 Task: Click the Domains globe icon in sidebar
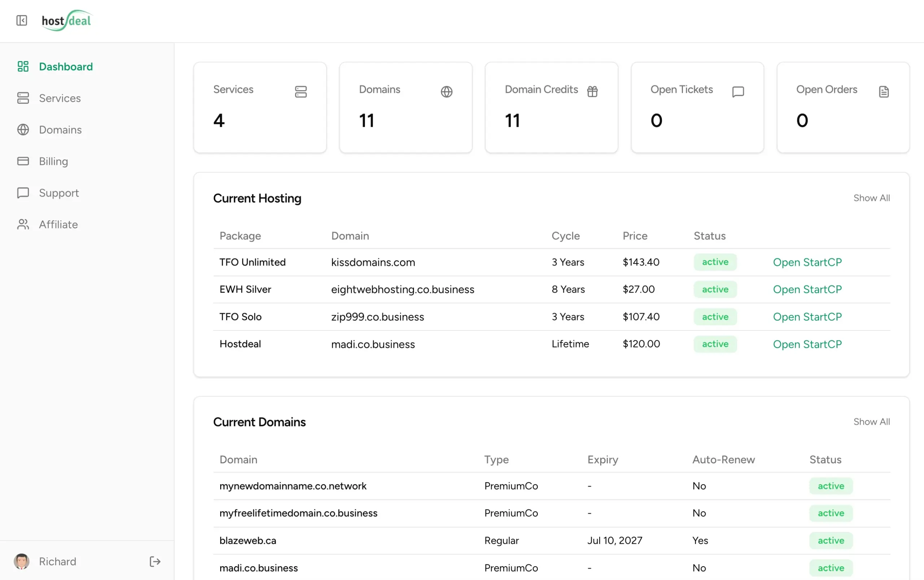tap(23, 130)
